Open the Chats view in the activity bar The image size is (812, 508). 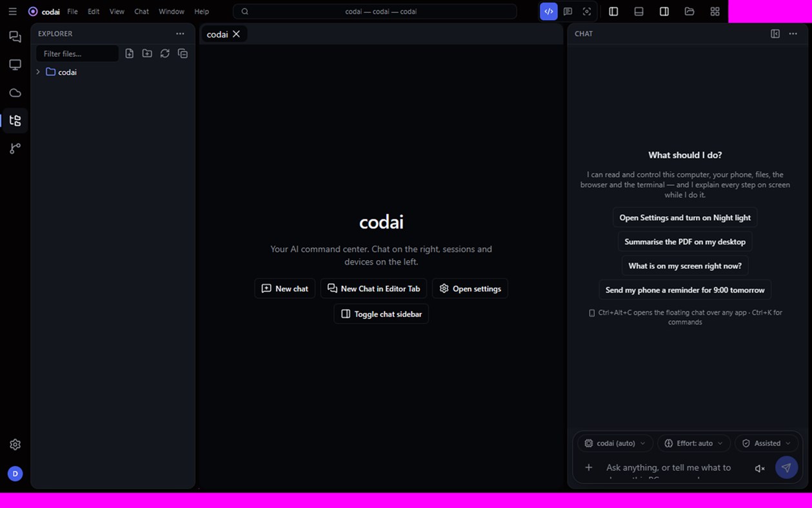pyautogui.click(x=15, y=37)
